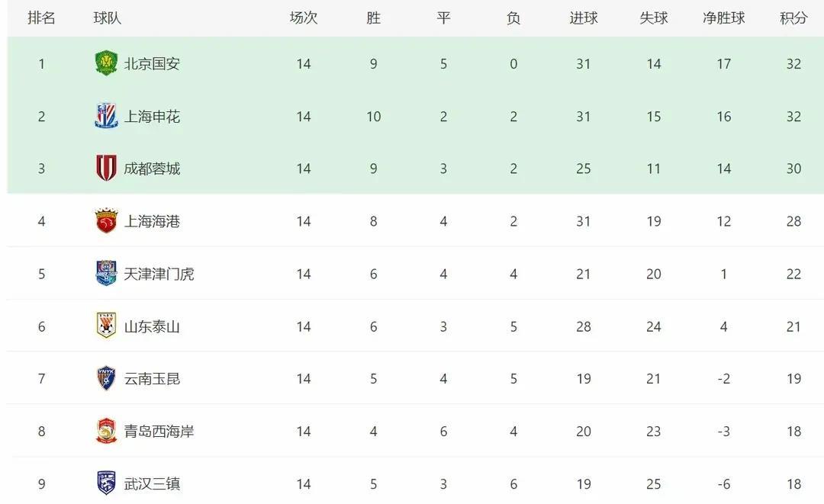Click the Chengdu Rongcheng team badge
This screenshot has width=824, height=504.
coord(106,168)
